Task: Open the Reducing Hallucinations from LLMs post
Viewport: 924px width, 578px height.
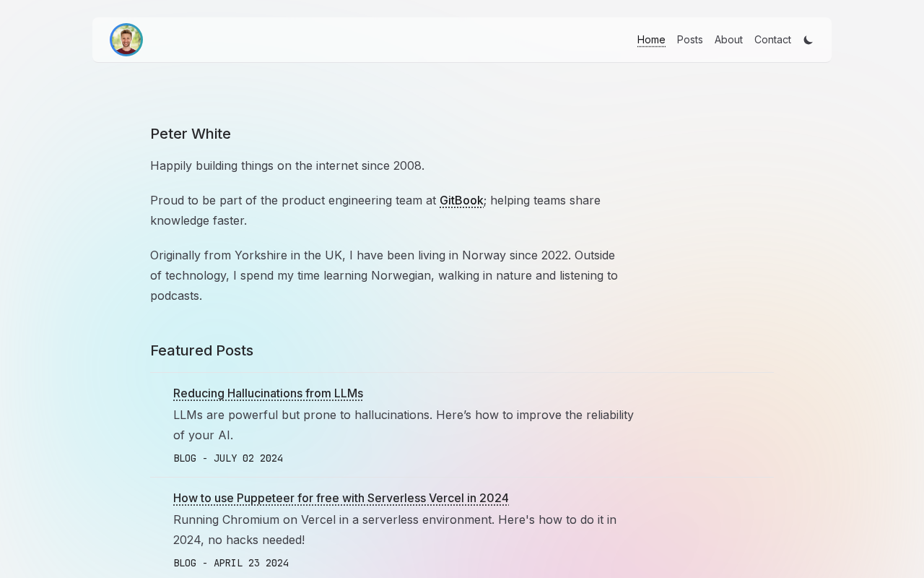Action: [268, 394]
